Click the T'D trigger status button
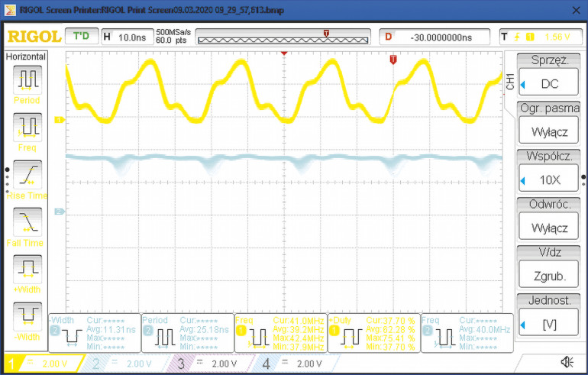This screenshot has width=588, height=375. point(82,36)
